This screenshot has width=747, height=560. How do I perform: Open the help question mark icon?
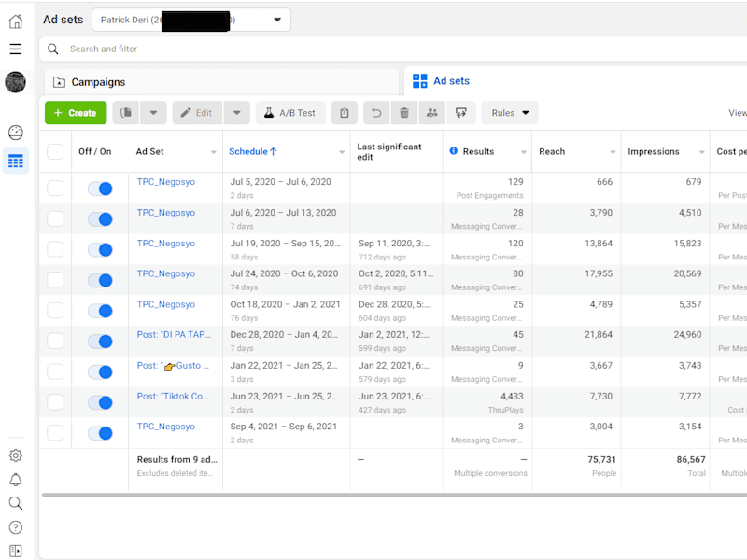(x=16, y=527)
